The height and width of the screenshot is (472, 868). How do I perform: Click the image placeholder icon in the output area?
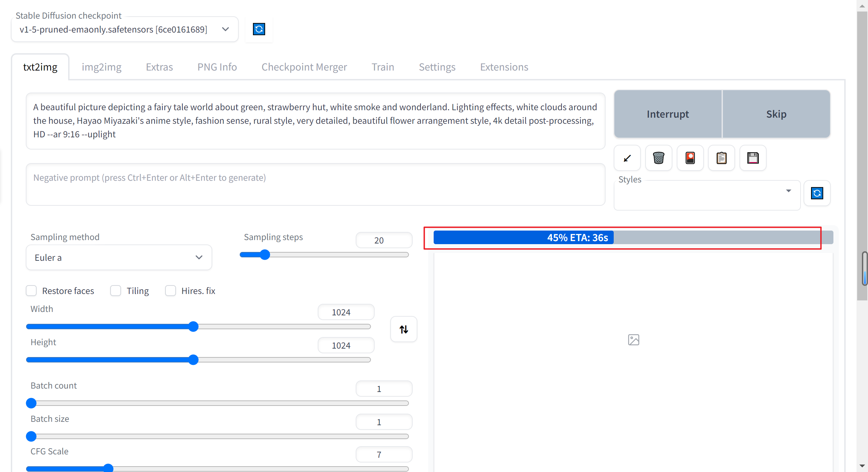tap(633, 340)
